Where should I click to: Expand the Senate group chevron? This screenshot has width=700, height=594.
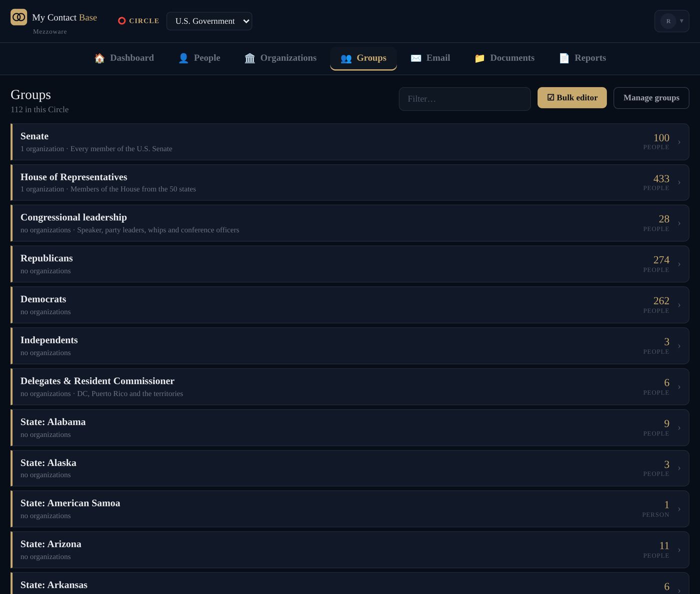(679, 142)
